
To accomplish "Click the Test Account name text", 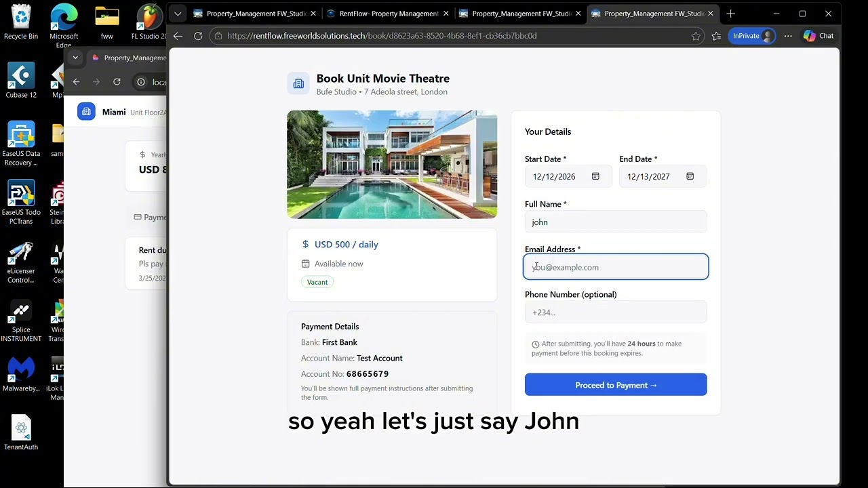I will [x=379, y=358].
